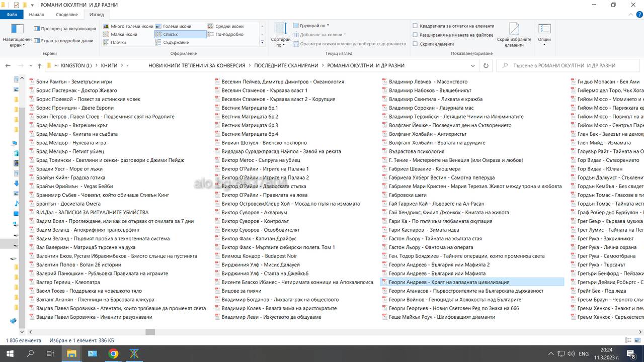Screen dimensions: 644x362
Task: Open Добавяне на колони dropdown
Action: (x=319, y=35)
